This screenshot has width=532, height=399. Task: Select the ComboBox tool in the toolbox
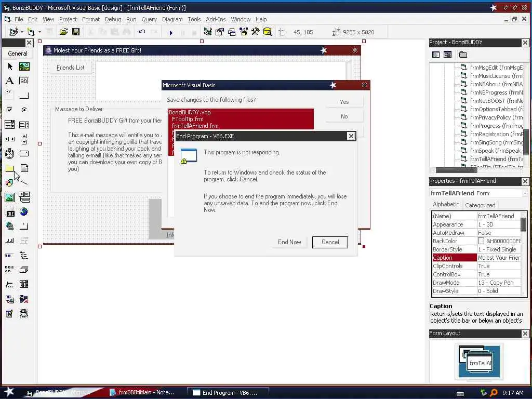[10, 125]
